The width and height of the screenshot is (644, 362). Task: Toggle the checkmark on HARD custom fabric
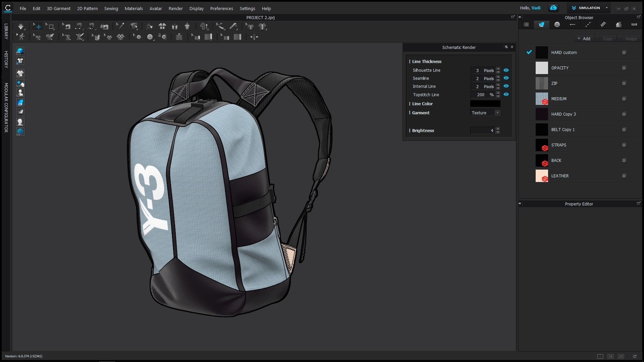[529, 52]
